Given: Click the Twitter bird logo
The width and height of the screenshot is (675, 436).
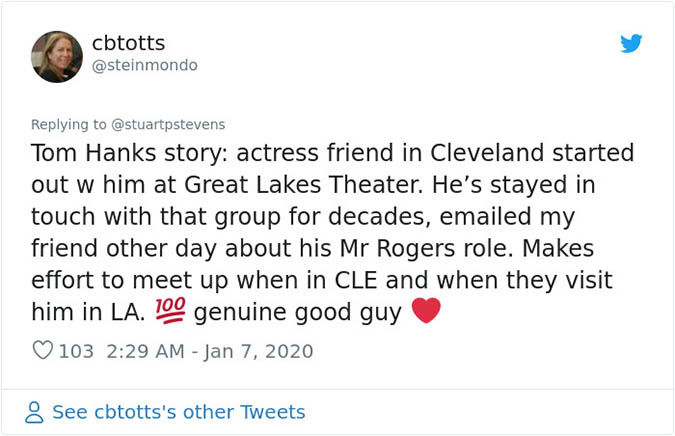Looking at the screenshot, I should (x=631, y=44).
